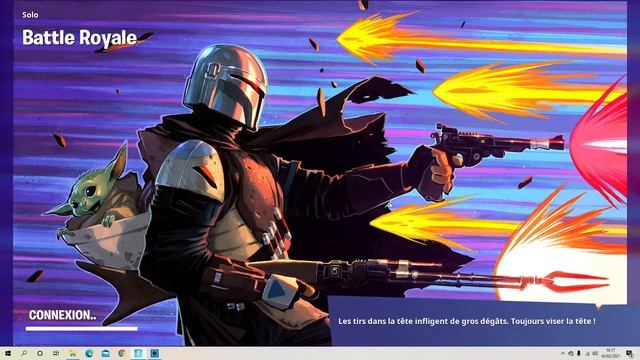The width and height of the screenshot is (640, 360).
Task: Show hidden system tray icons
Action: point(563,353)
